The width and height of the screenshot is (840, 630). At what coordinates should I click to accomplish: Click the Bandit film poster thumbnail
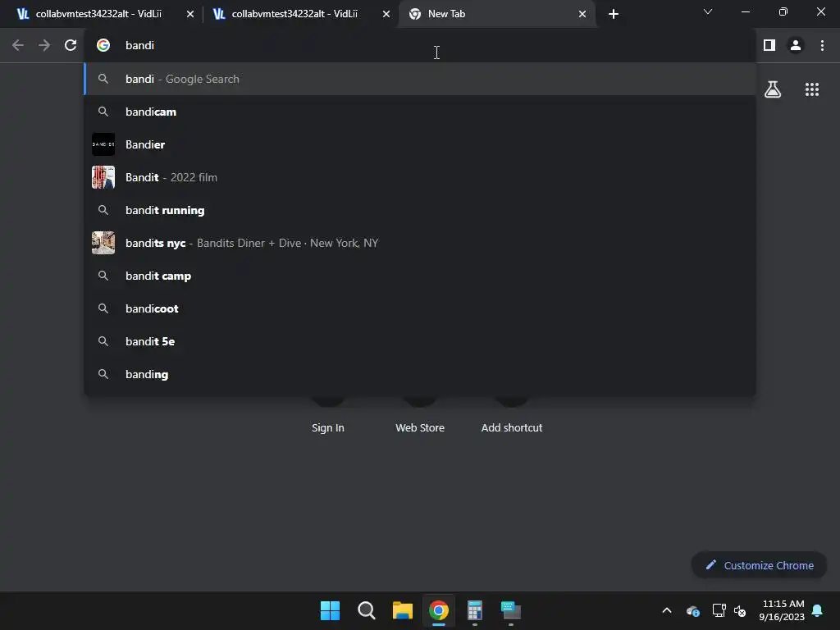click(x=103, y=177)
